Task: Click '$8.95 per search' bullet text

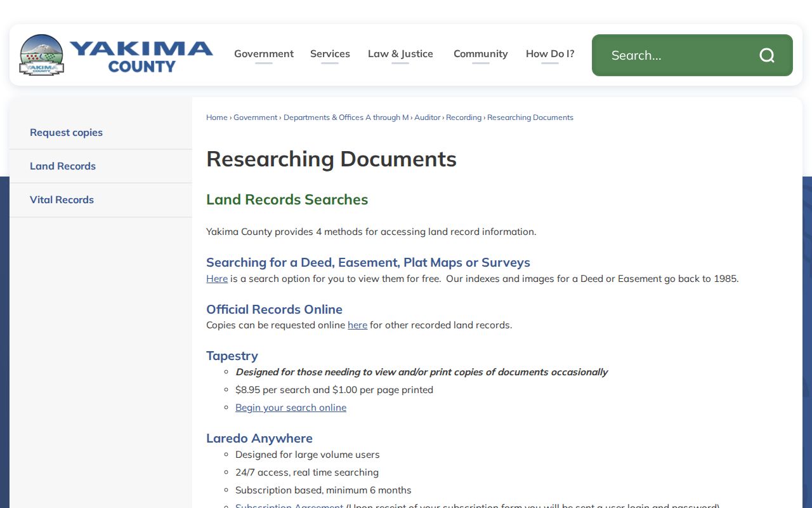Action: tap(334, 390)
